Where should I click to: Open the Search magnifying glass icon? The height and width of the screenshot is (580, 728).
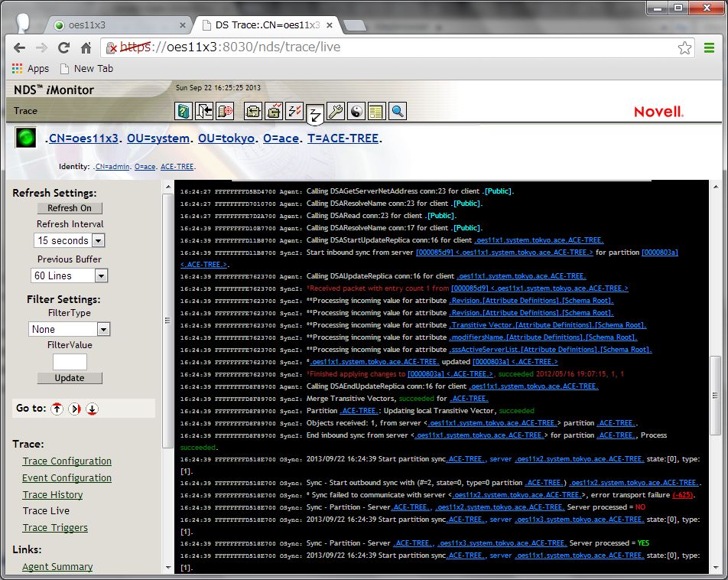point(398,112)
